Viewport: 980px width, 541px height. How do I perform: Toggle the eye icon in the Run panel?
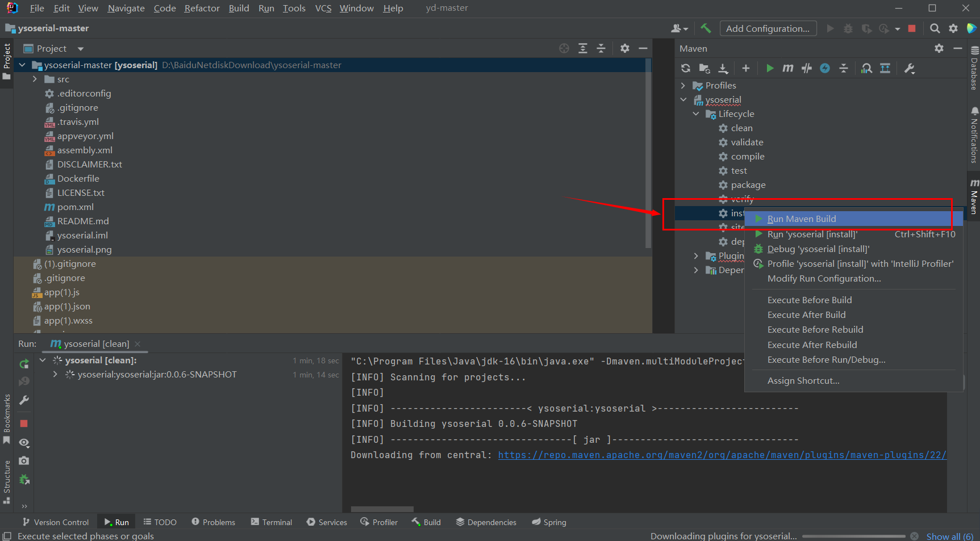[x=24, y=442]
